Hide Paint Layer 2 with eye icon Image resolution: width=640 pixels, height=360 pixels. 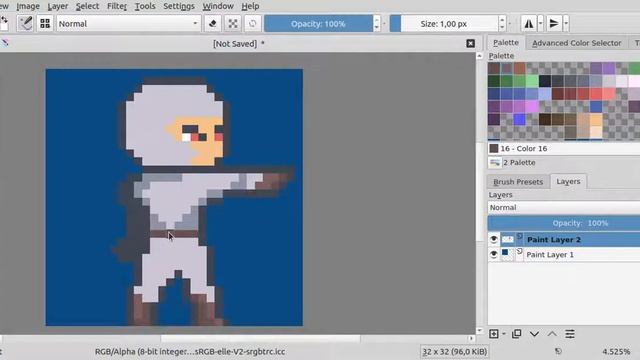pos(493,239)
